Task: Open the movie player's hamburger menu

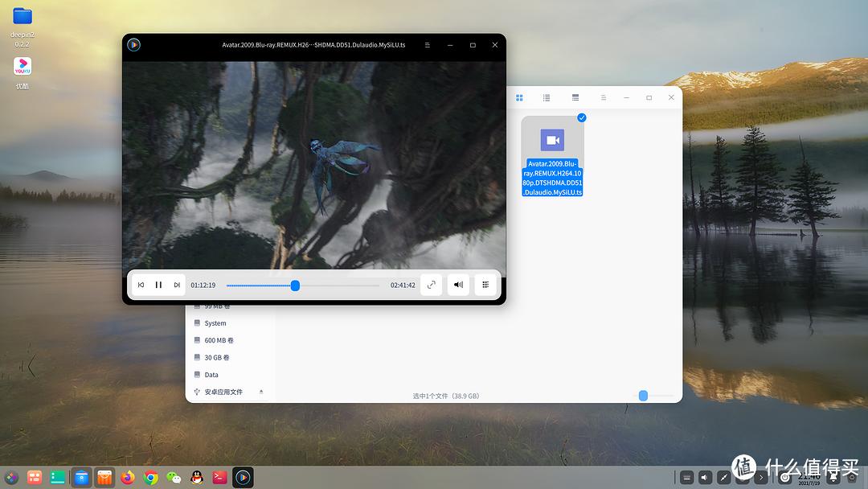Action: click(x=428, y=45)
